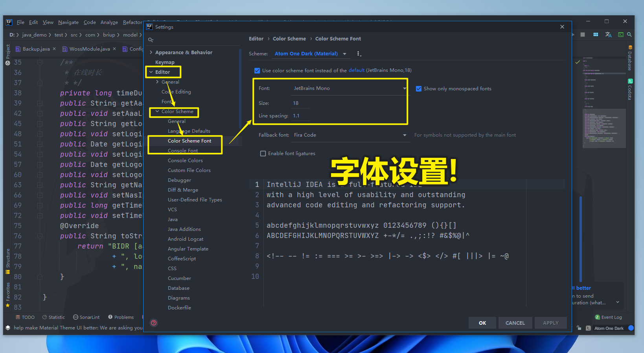Click the settings search magnifier icon

(151, 40)
